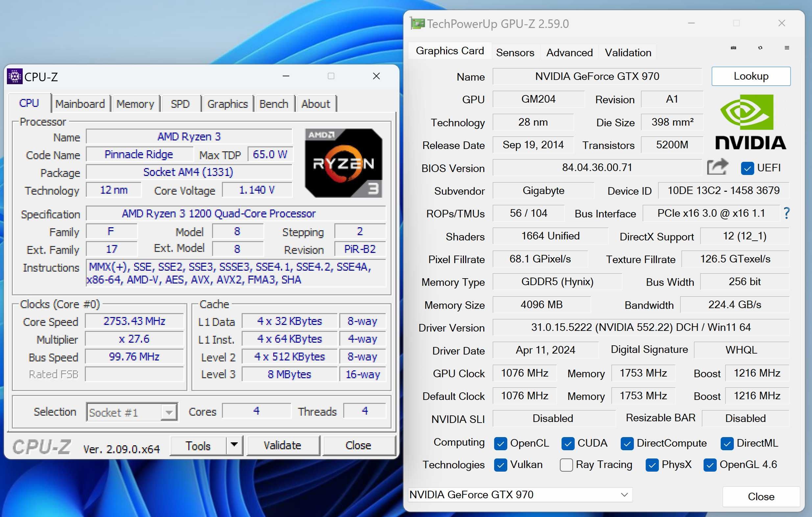Screen dimensions: 812x517
Task: Toggle the DirectCompute checkbox
Action: click(627, 443)
